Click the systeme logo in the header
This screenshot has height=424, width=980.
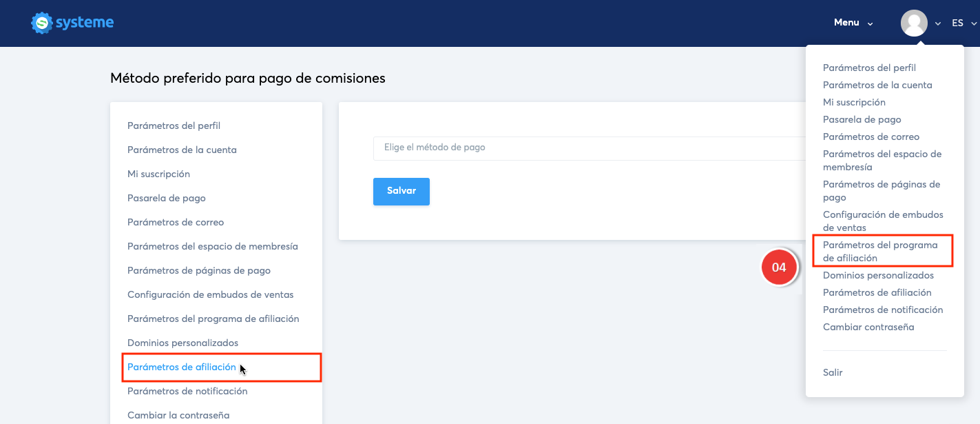[x=72, y=23]
